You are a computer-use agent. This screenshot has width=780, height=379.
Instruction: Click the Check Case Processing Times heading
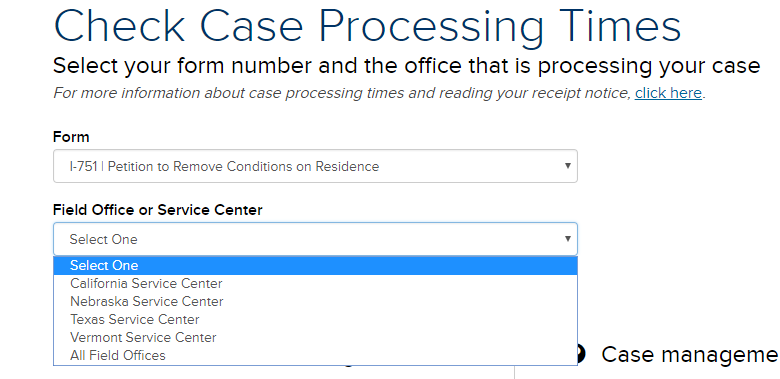click(x=367, y=25)
